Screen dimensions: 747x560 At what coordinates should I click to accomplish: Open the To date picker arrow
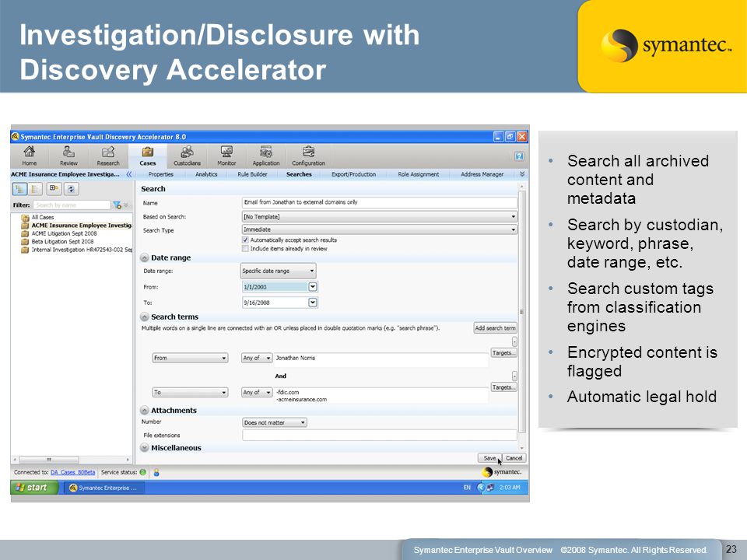pos(313,303)
